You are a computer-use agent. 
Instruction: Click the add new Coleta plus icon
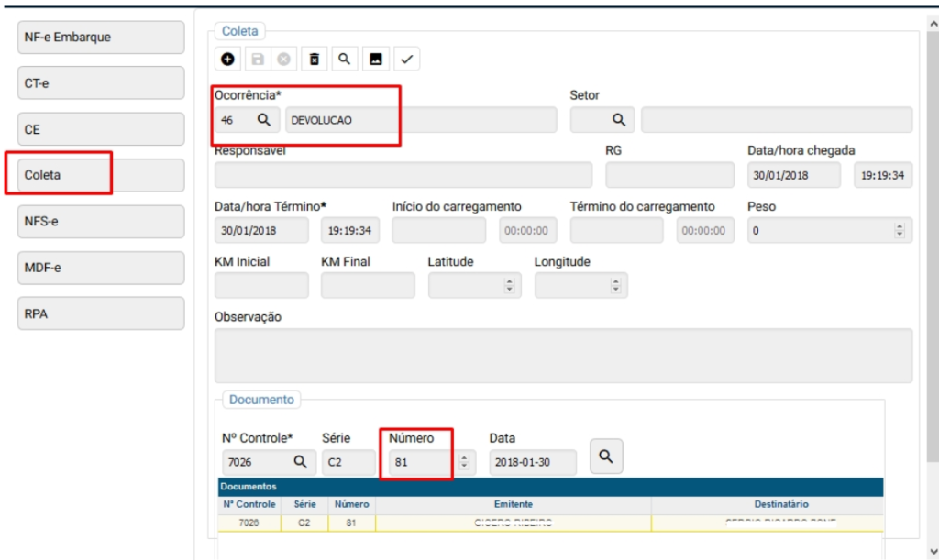coord(227,60)
